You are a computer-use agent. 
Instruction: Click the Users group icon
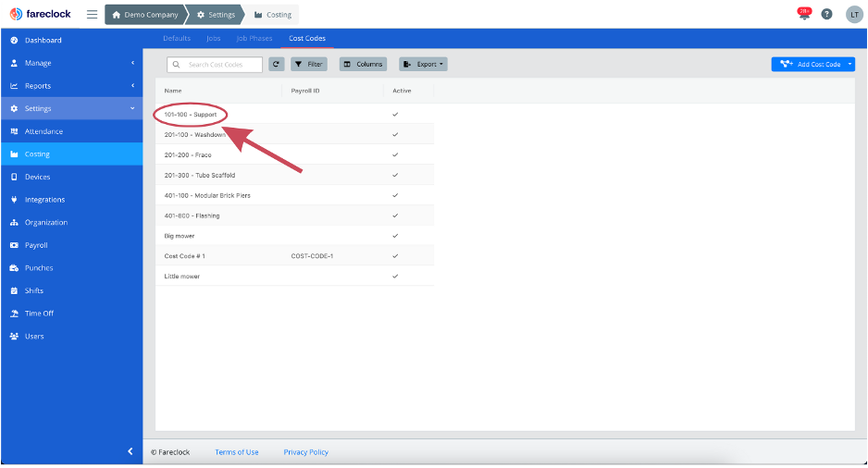click(15, 336)
